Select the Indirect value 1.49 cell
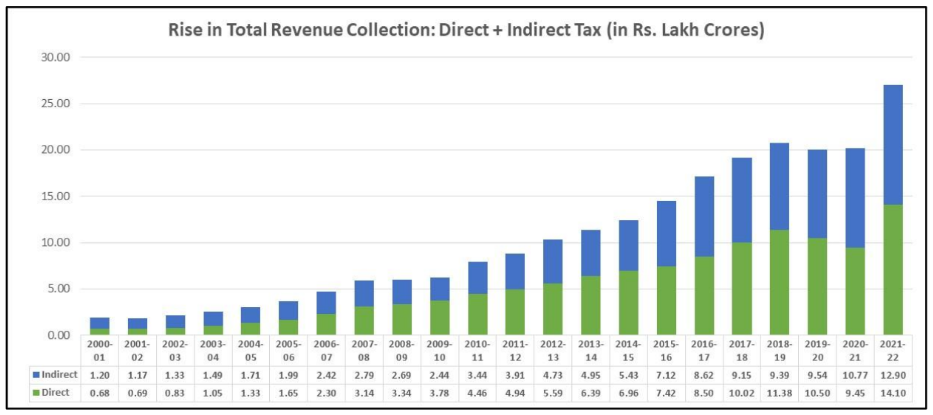Viewport: 933px width, 415px height. click(212, 376)
